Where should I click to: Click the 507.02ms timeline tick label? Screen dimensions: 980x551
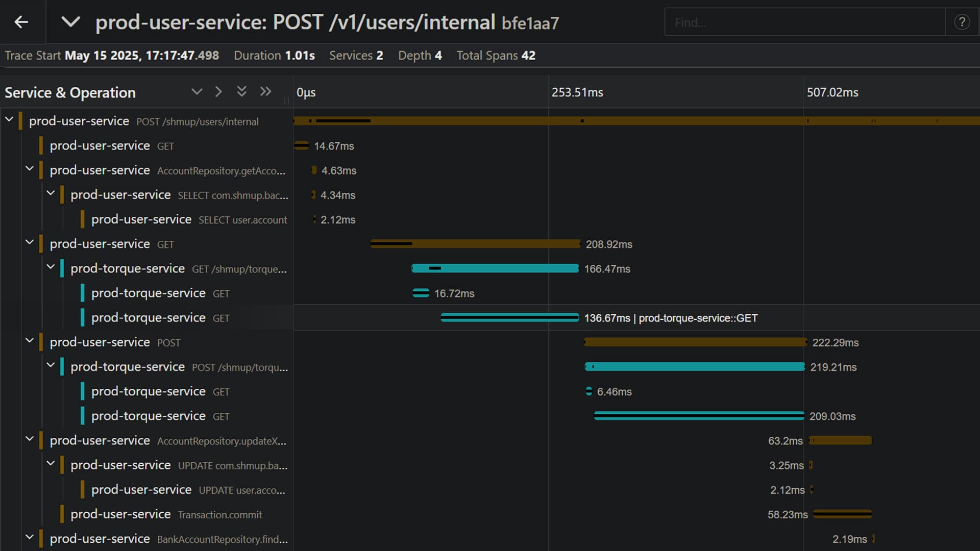[x=832, y=92]
